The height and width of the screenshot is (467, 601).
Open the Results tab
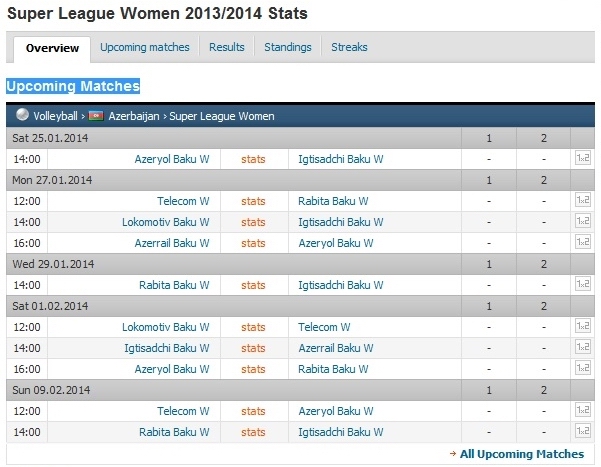(x=227, y=47)
